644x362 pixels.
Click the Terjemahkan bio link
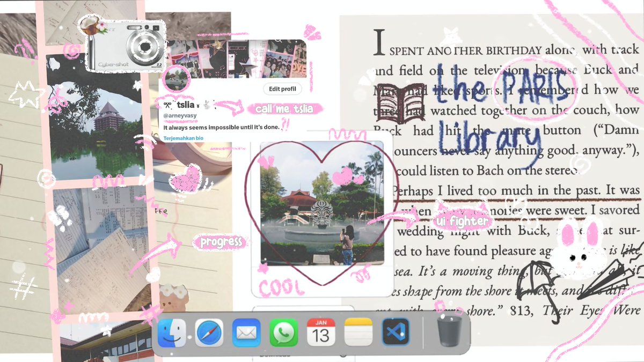[184, 138]
